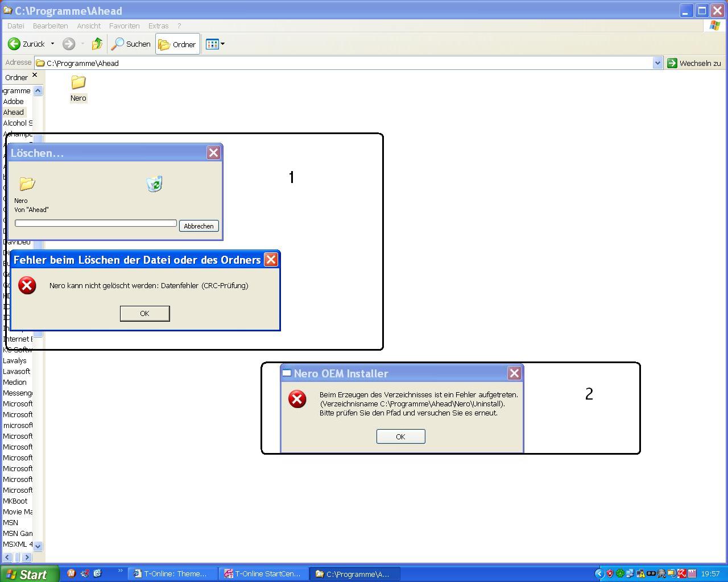The image size is (728, 582).
Task: Click the Windows flag logo in toolbar
Action: tap(715, 26)
